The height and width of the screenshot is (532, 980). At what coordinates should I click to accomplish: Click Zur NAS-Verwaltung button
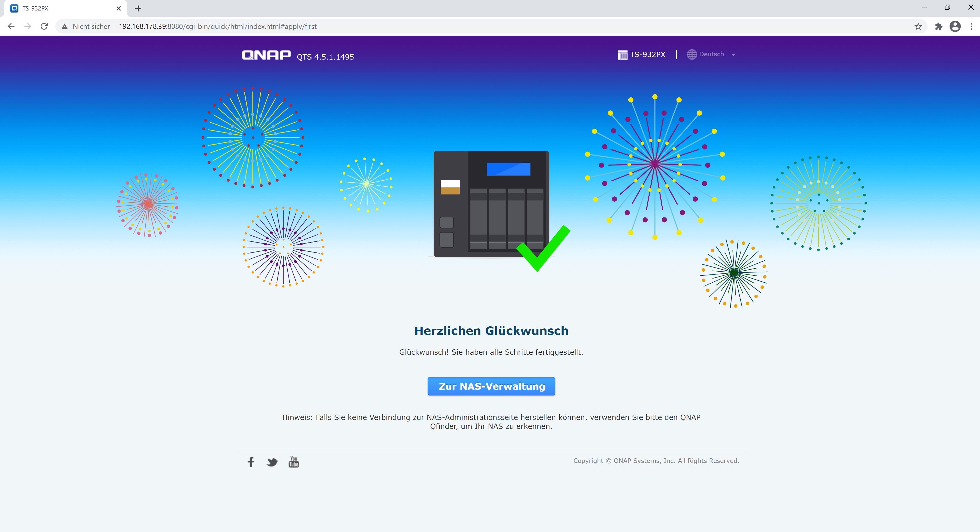pyautogui.click(x=491, y=386)
